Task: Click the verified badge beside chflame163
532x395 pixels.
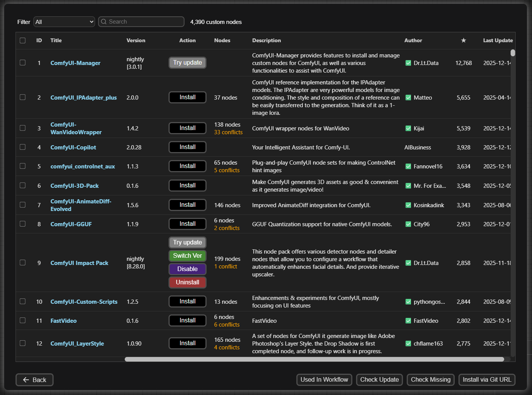Action: click(408, 344)
